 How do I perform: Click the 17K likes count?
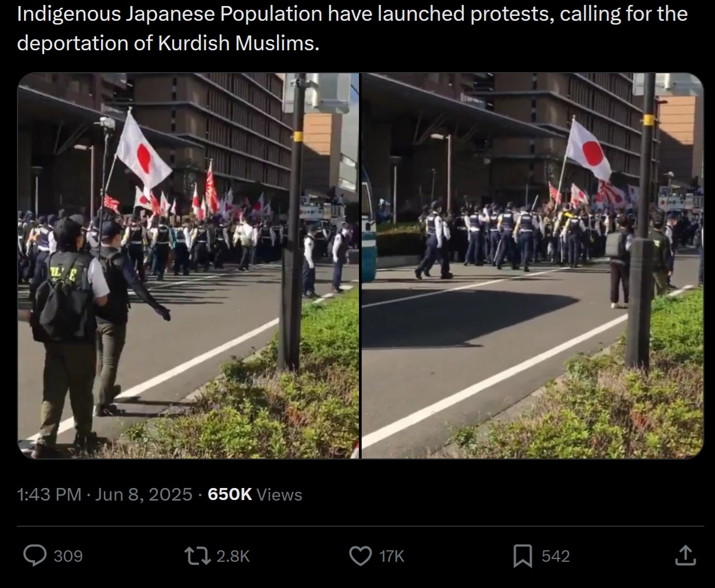click(x=392, y=556)
